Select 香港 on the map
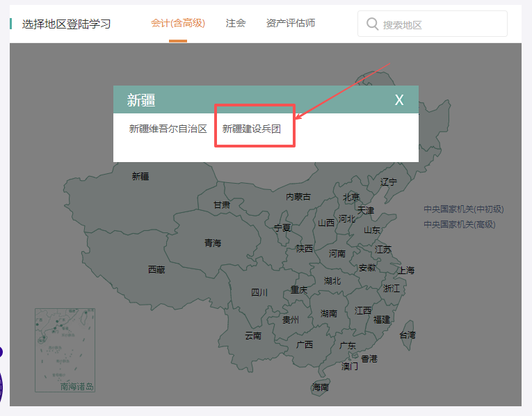The width and height of the screenshot is (532, 416). (x=369, y=359)
